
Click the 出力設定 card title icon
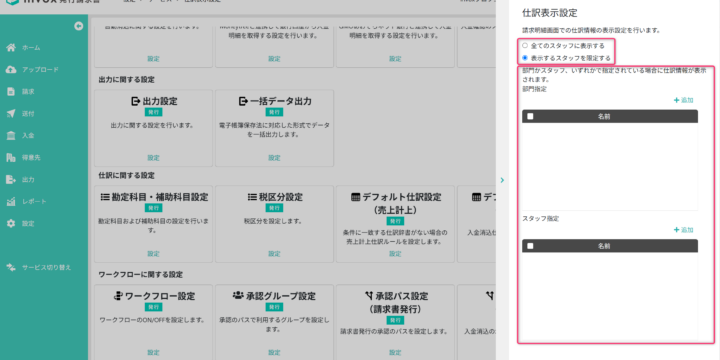[135, 101]
